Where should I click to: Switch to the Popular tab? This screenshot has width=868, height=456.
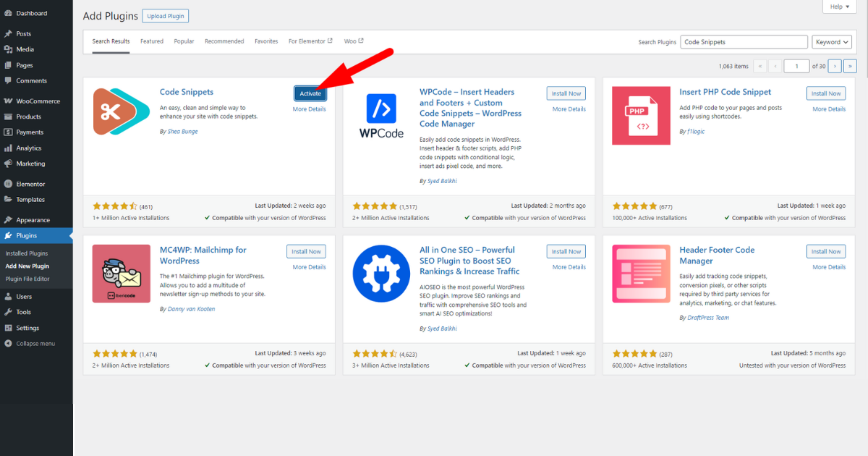pyautogui.click(x=184, y=41)
